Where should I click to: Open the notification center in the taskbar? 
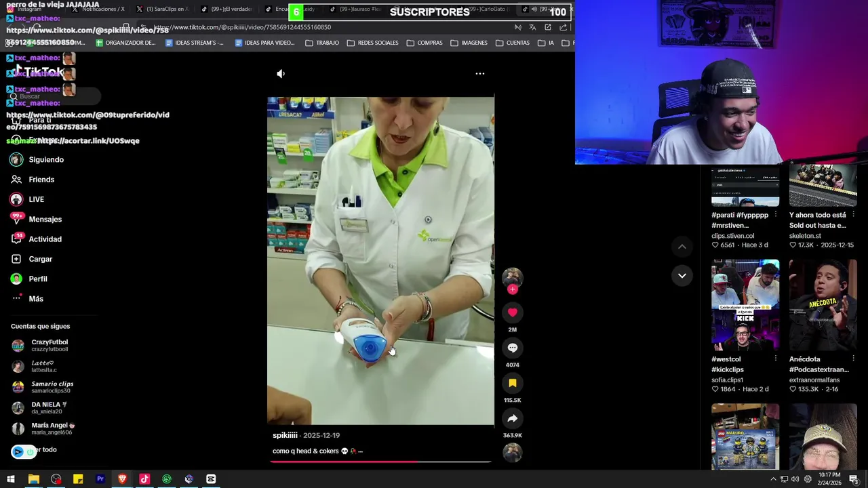[854, 479]
